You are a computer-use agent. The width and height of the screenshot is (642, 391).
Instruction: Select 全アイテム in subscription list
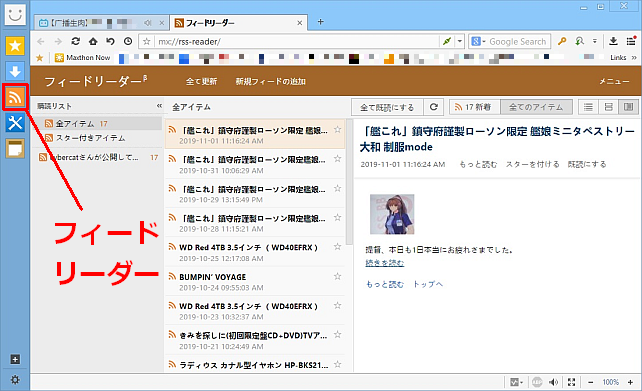coord(97,123)
